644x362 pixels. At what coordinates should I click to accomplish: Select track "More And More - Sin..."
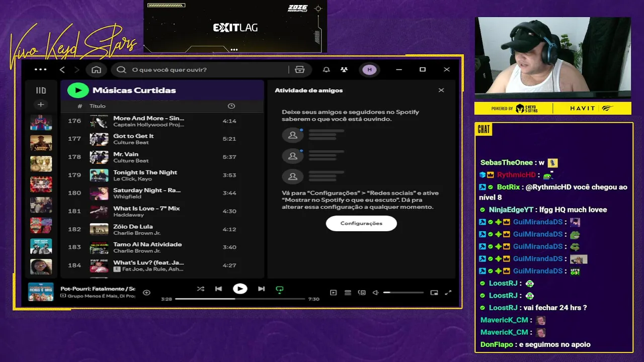click(149, 118)
